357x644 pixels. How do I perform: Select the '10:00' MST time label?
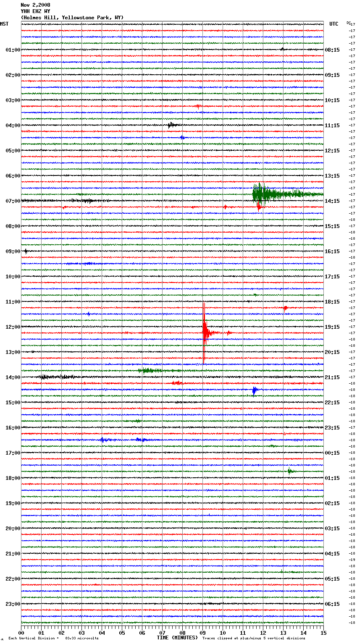click(13, 277)
